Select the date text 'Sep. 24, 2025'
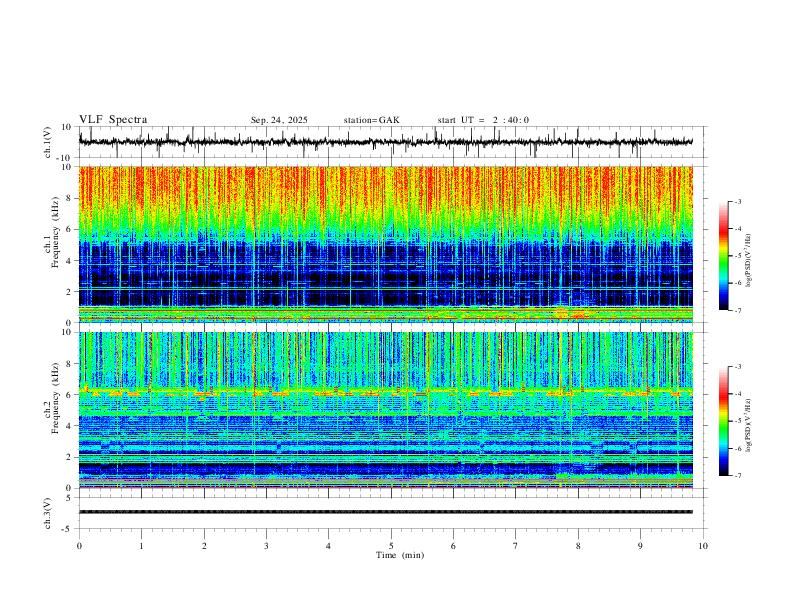 [x=279, y=120]
